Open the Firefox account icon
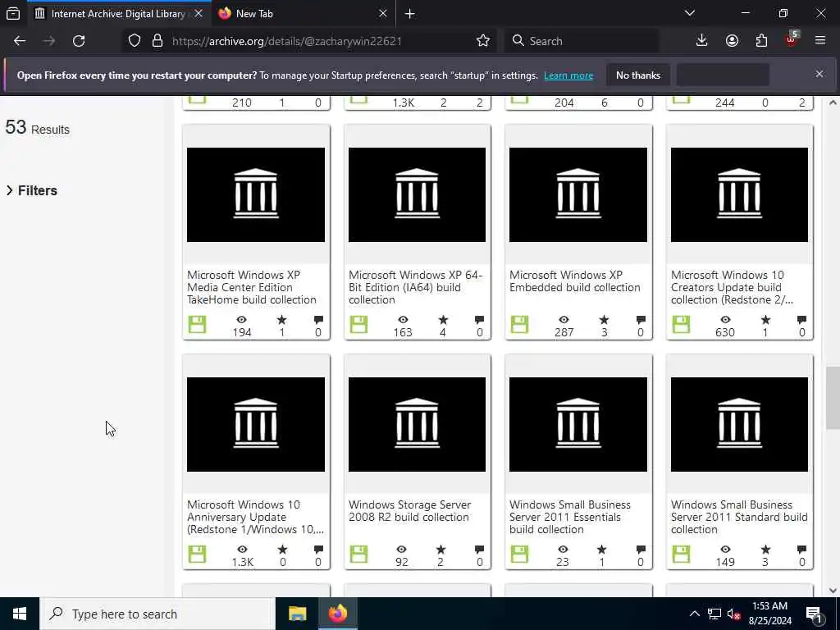Viewport: 840px width, 630px height. (x=732, y=41)
